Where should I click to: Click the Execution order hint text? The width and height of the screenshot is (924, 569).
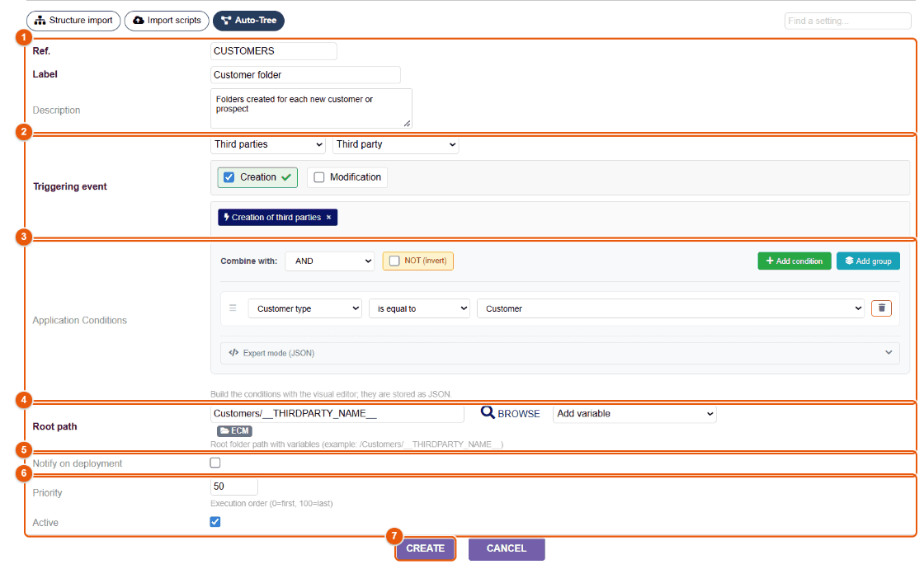pyautogui.click(x=271, y=504)
